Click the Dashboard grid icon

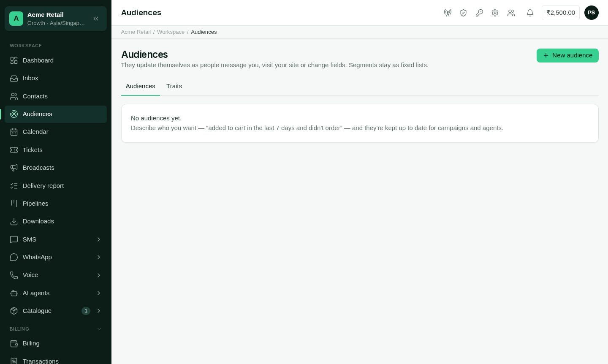(14, 60)
